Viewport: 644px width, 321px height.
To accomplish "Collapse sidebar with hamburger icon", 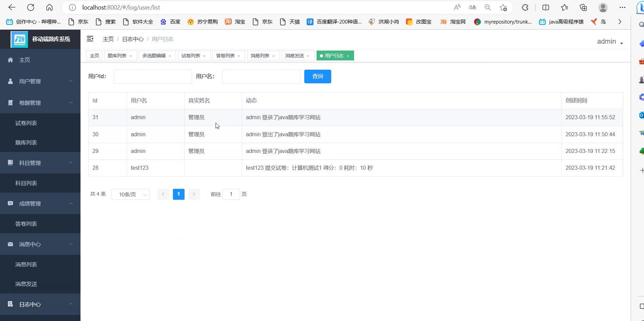I will [90, 39].
